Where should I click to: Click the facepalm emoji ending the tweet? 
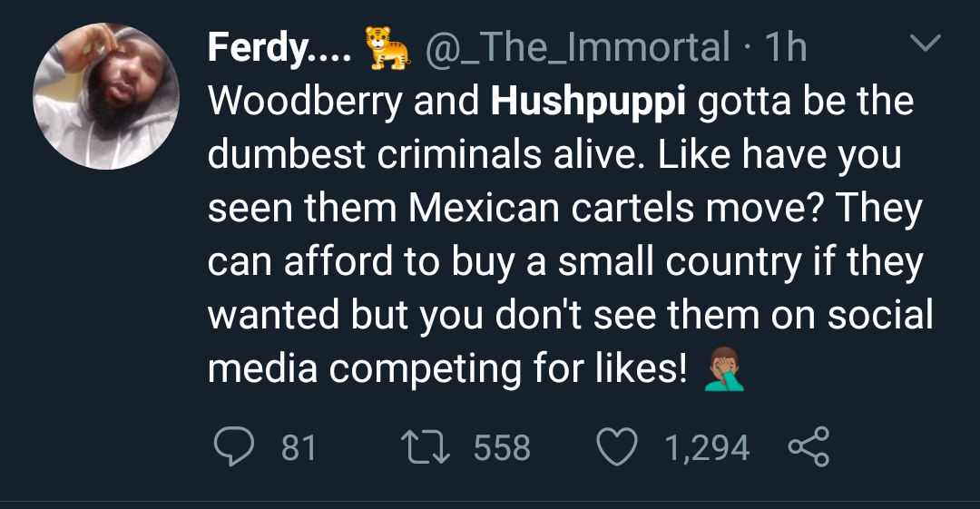(x=725, y=370)
